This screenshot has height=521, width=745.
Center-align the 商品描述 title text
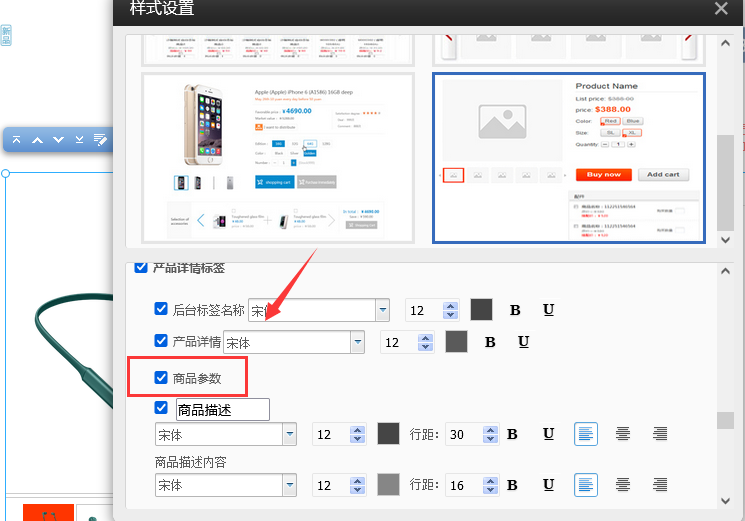(622, 434)
